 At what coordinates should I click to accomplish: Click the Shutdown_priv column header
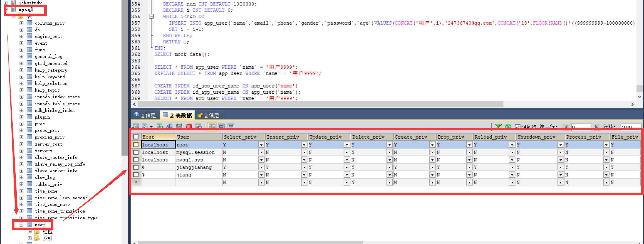(540, 137)
